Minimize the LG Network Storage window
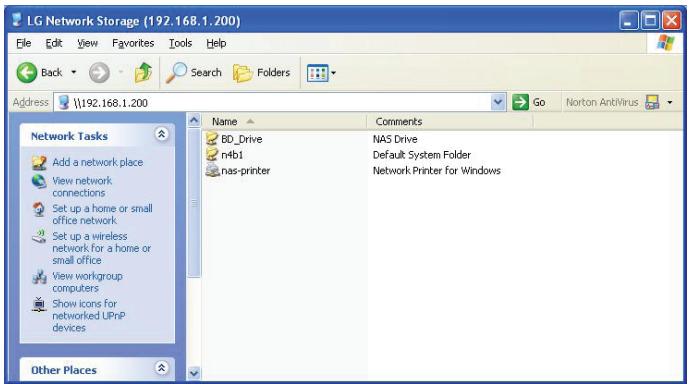690x384 pixels. pyautogui.click(x=628, y=21)
